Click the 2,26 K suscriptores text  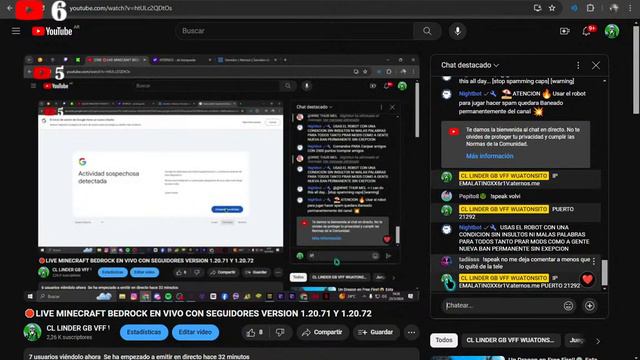pyautogui.click(x=69, y=338)
